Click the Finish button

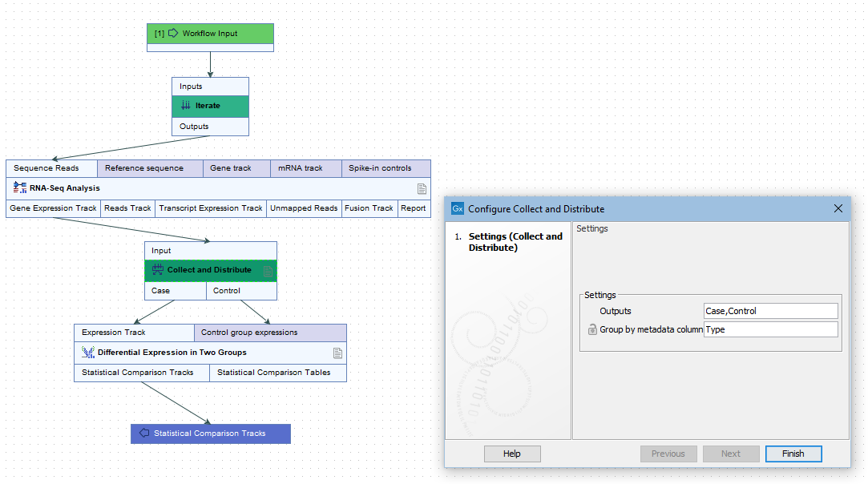point(793,454)
